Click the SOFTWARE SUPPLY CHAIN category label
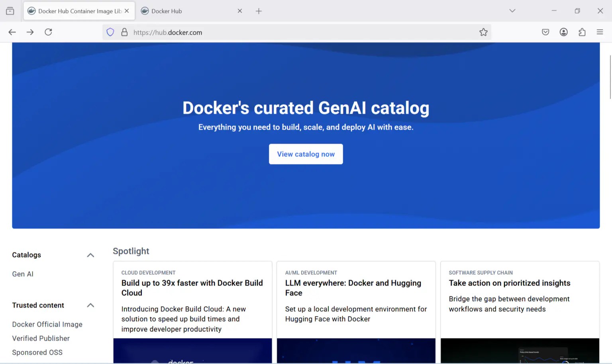 pos(481,273)
